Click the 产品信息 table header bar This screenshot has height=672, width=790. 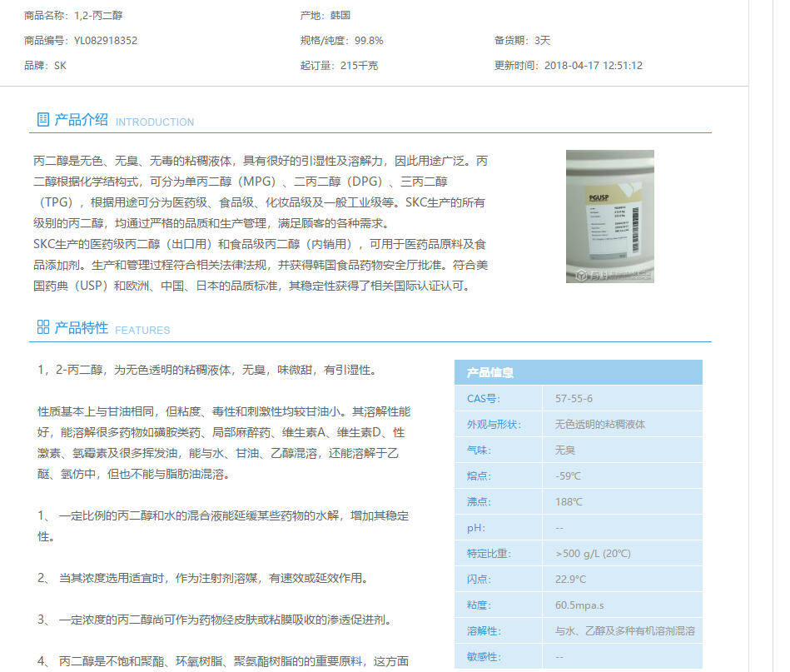578,372
